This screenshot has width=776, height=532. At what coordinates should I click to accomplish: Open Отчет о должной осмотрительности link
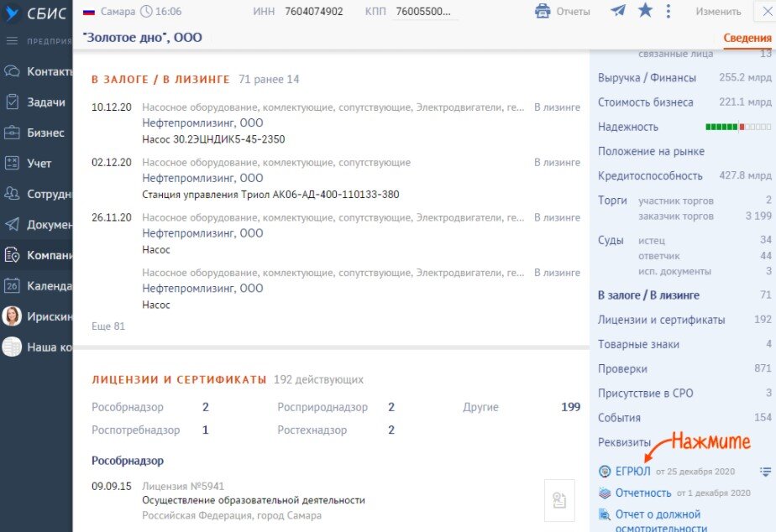point(661,520)
